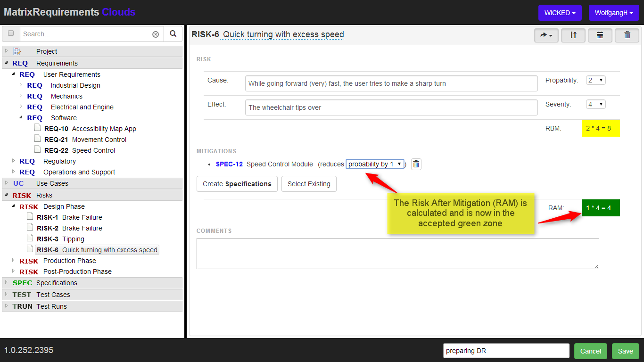Open REQ-22 Speed Control

tap(80, 150)
